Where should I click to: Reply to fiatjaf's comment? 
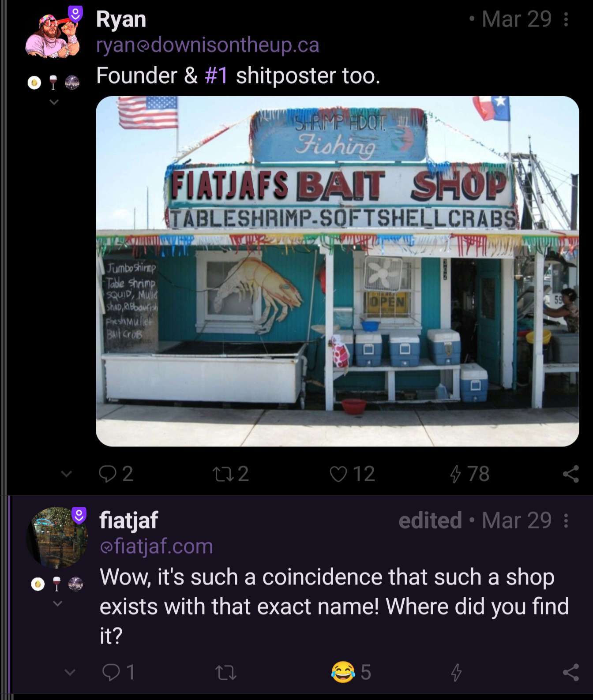tap(118, 672)
